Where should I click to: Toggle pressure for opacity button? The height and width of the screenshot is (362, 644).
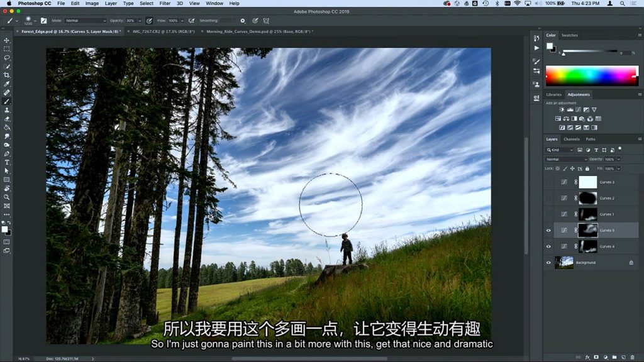tap(149, 21)
